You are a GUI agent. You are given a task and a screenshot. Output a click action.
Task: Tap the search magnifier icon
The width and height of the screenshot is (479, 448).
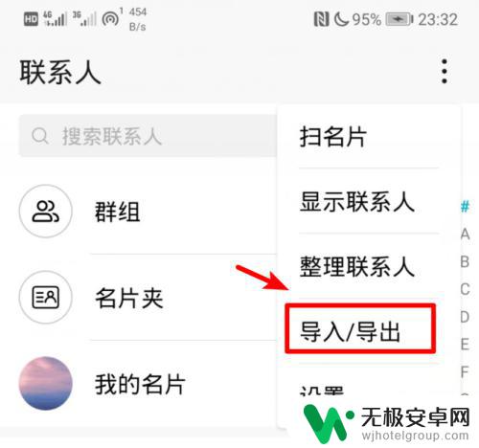(40, 136)
